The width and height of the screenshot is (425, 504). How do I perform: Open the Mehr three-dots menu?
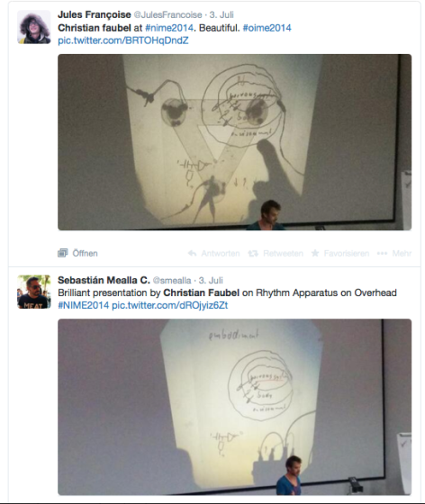(382, 253)
